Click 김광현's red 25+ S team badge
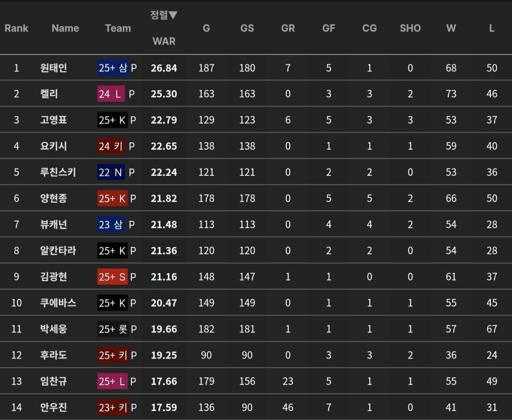512x420 pixels. pyautogui.click(x=113, y=277)
